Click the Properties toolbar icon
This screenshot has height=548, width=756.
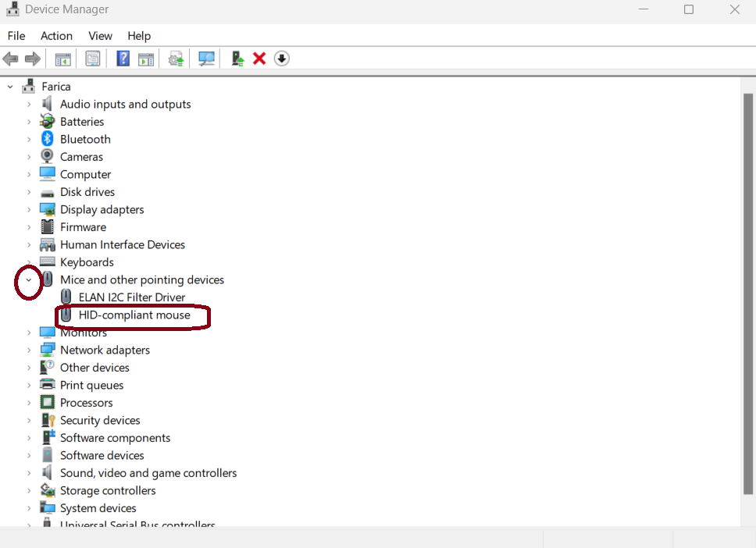click(93, 59)
